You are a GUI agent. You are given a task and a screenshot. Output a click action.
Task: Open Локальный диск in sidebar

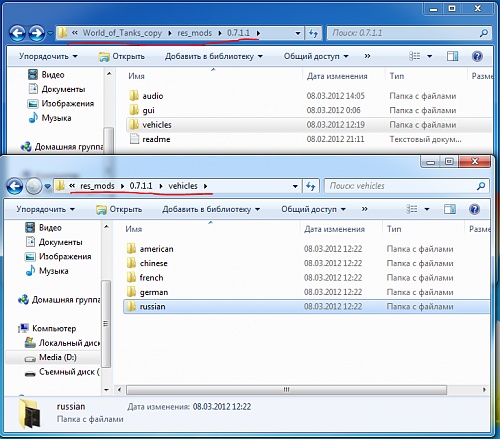[x=62, y=343]
